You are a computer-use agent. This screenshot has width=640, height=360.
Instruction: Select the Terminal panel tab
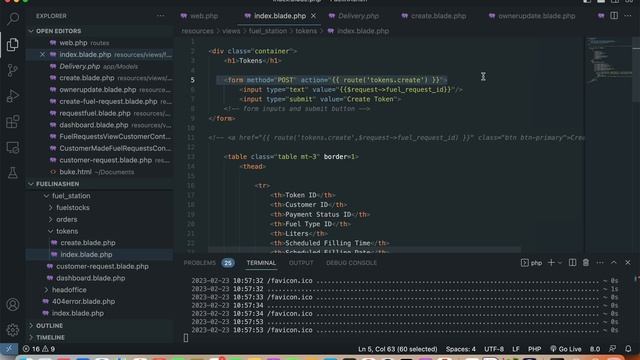click(261, 263)
